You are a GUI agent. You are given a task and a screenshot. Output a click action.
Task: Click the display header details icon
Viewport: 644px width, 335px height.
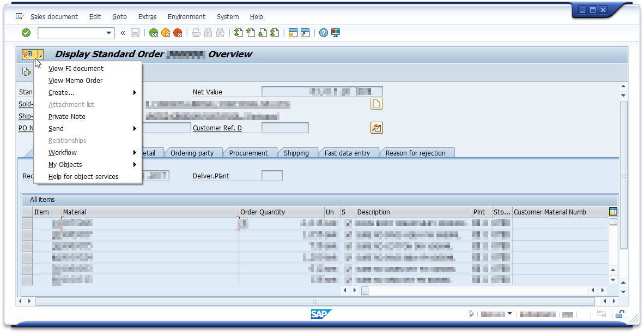(376, 128)
